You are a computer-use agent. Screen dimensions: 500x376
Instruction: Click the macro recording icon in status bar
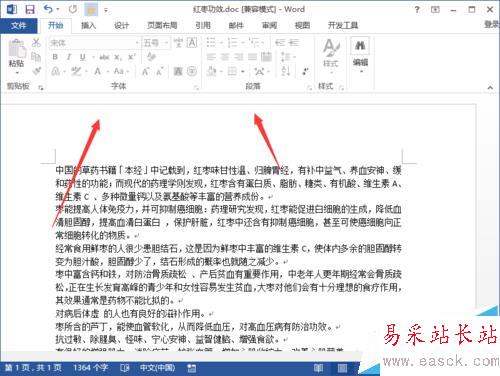192,368
